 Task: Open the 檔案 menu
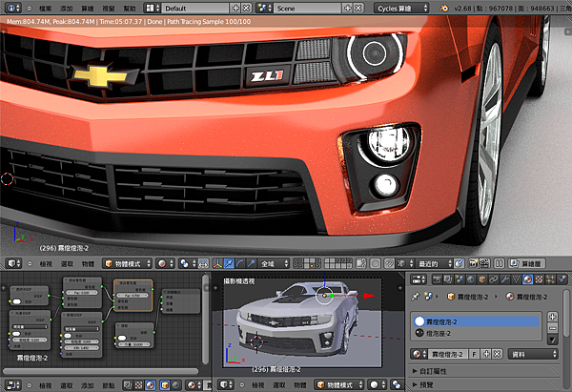(45, 8)
